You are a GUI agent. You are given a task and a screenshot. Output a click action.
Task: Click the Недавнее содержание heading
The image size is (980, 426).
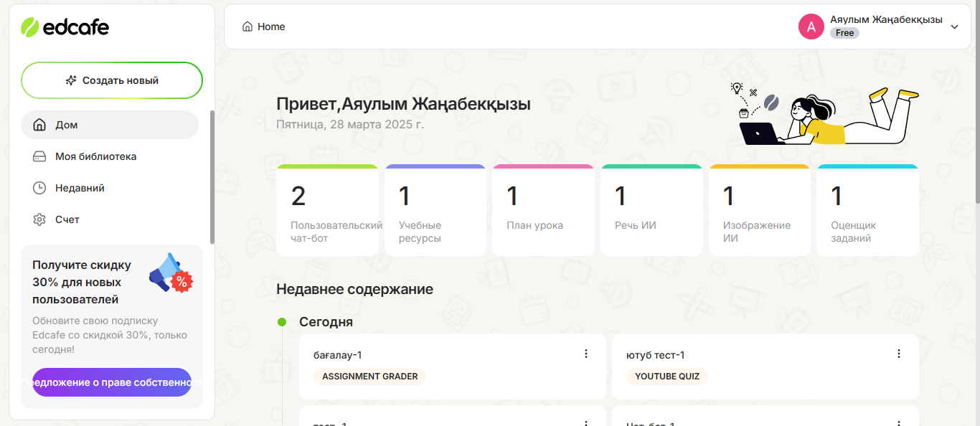(x=354, y=289)
